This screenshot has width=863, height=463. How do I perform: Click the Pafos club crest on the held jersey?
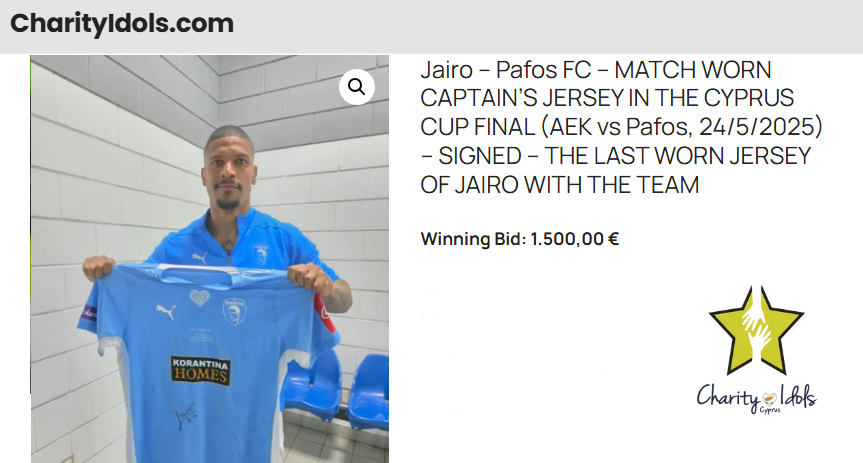pyautogui.click(x=234, y=312)
